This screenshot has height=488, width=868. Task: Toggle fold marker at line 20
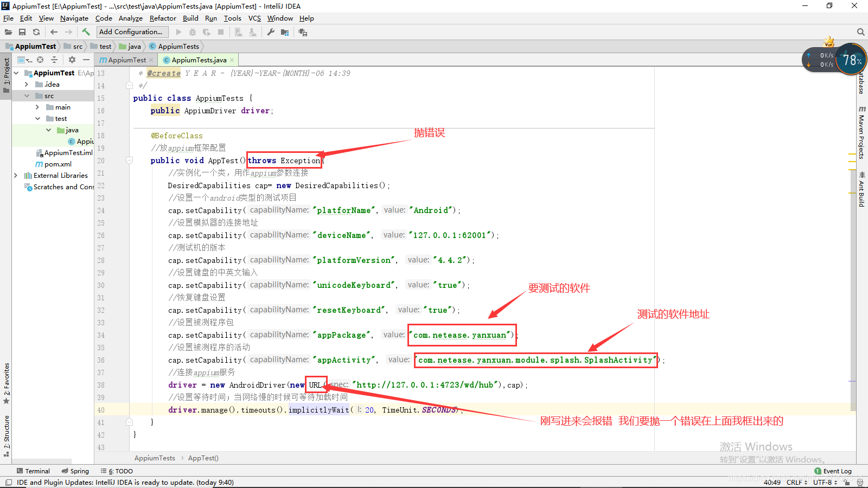point(129,160)
